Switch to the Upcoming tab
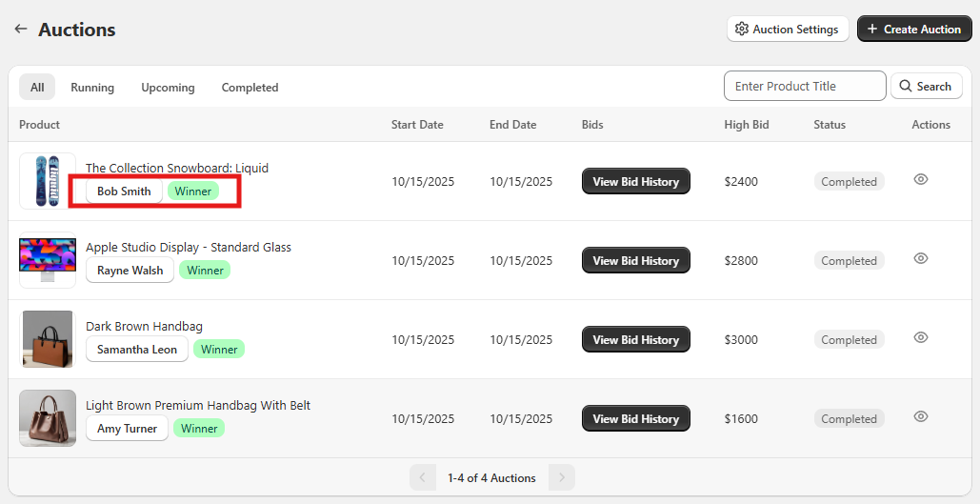Image resolution: width=980 pixels, height=504 pixels. pyautogui.click(x=168, y=88)
